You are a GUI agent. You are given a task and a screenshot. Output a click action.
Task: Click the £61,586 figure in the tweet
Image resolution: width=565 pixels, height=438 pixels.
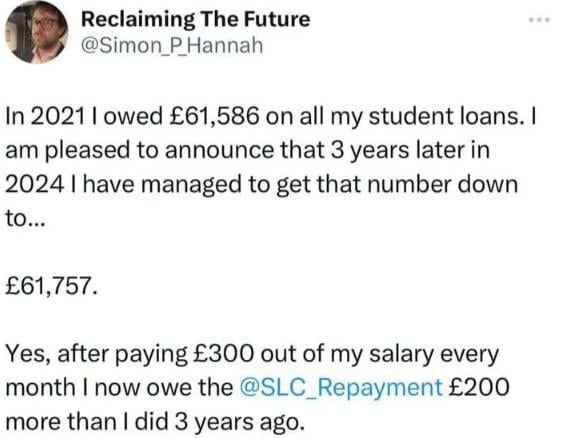click(213, 117)
